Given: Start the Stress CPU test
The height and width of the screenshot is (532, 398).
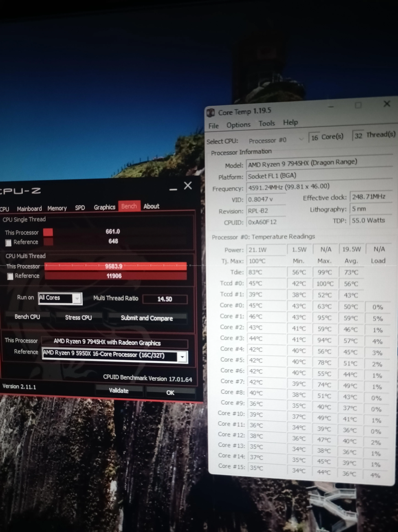Looking at the screenshot, I should tap(79, 317).
